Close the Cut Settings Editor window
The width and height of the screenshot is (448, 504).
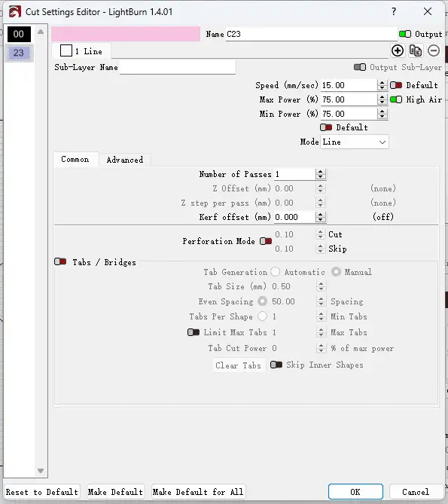(428, 11)
